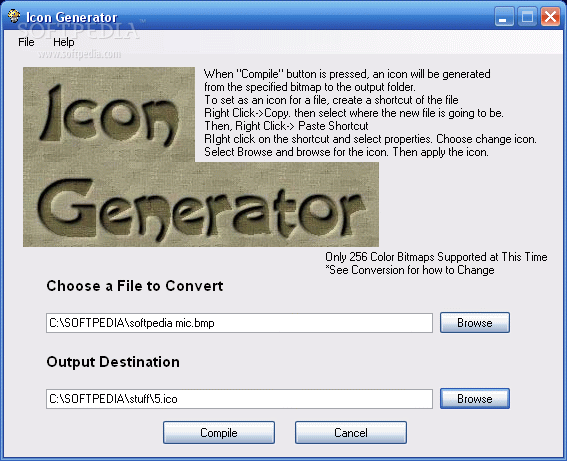Click the line starting 'When "Compile" button is pressed'
Viewport: 567px width, 461px height.
point(347,74)
